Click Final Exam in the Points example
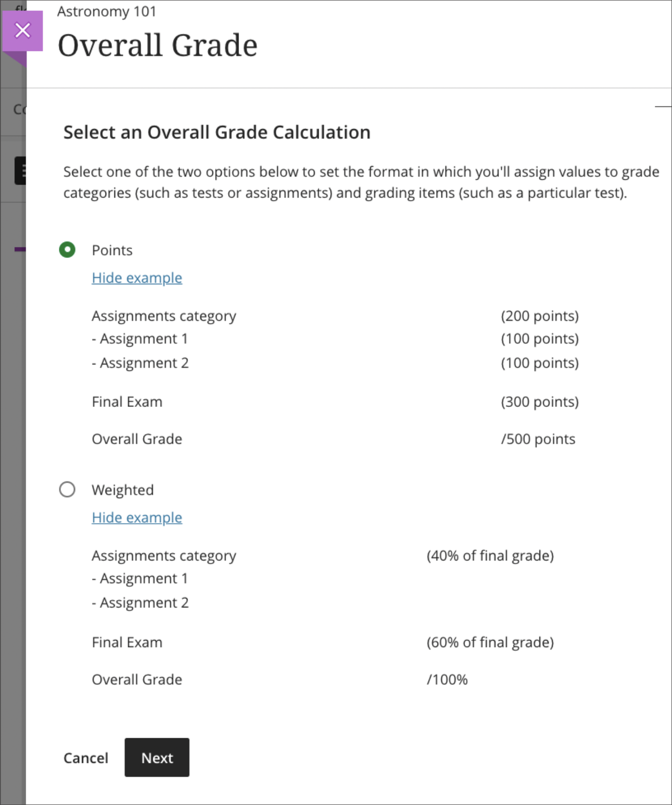Image resolution: width=672 pixels, height=805 pixels. click(127, 402)
